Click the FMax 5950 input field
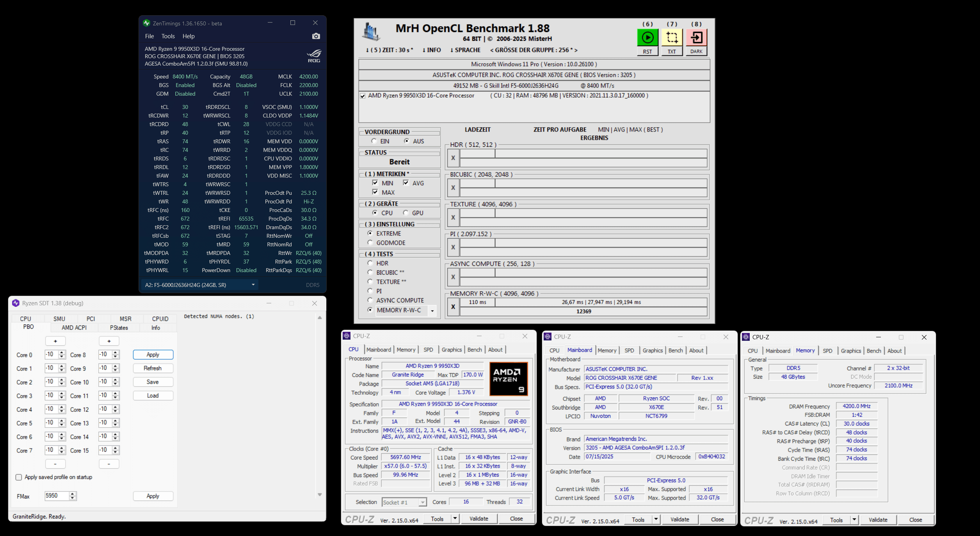980x536 pixels. click(x=57, y=496)
